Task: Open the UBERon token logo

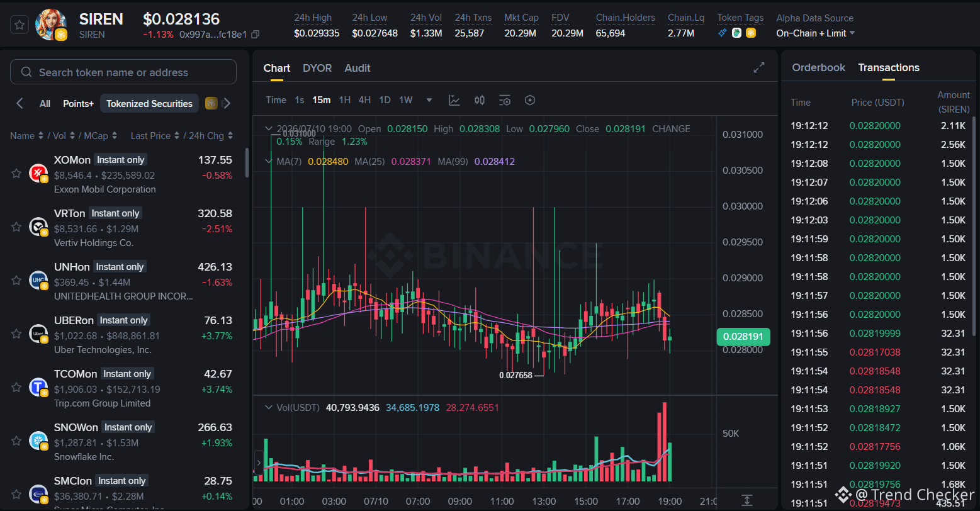Action: point(38,334)
